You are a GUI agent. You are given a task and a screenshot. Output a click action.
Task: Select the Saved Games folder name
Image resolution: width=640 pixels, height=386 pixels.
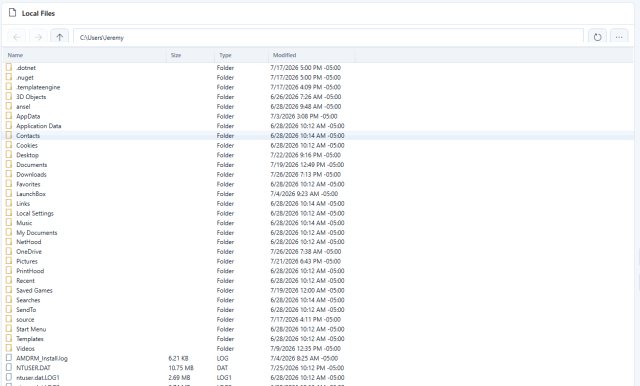(x=34, y=291)
